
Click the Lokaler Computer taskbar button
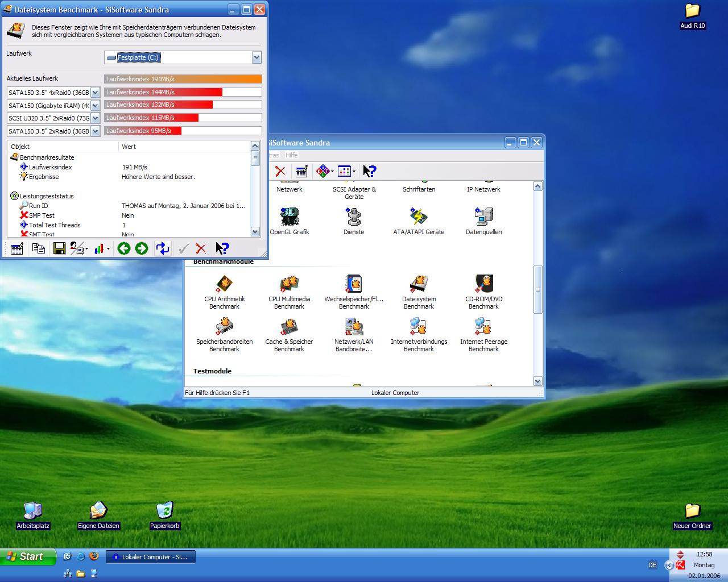[151, 557]
